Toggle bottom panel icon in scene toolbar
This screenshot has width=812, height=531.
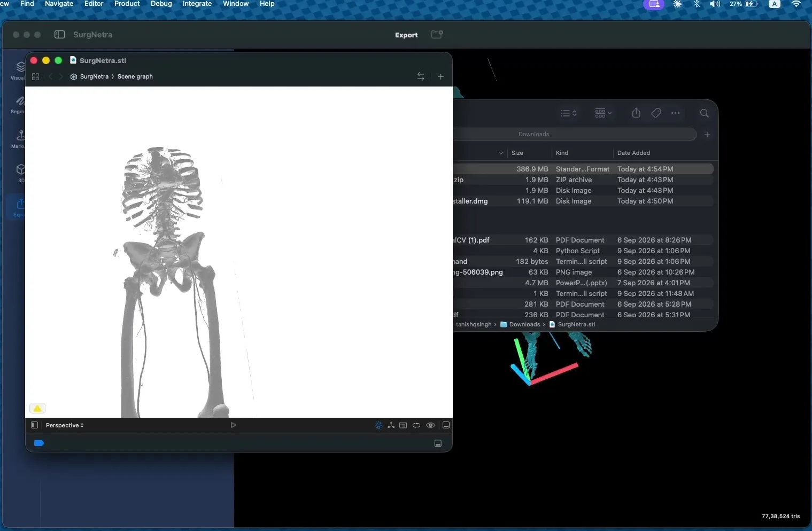point(446,425)
